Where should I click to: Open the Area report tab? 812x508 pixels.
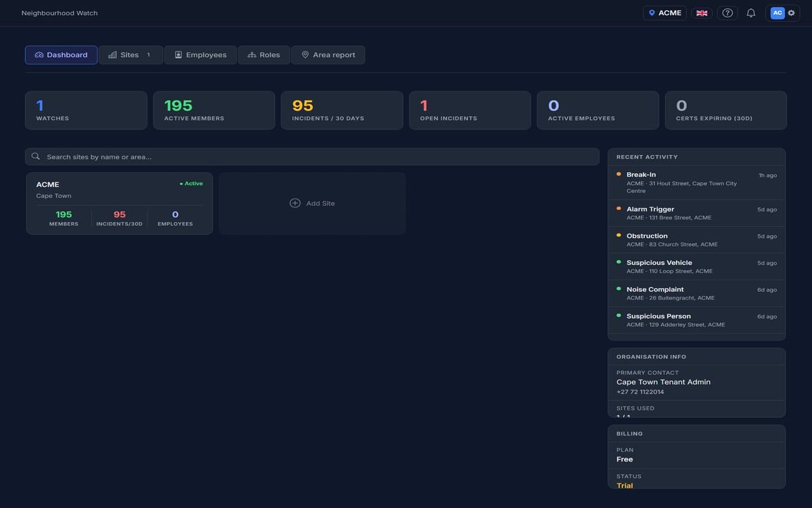point(328,55)
